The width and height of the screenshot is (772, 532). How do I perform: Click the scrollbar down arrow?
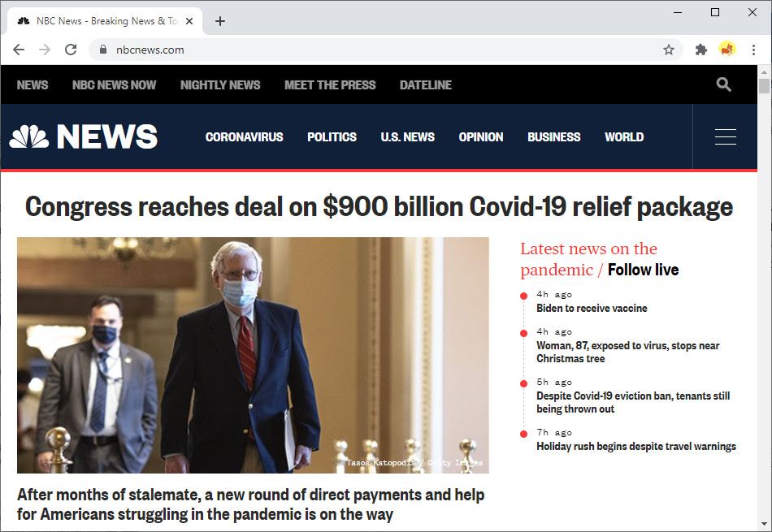(x=764, y=524)
